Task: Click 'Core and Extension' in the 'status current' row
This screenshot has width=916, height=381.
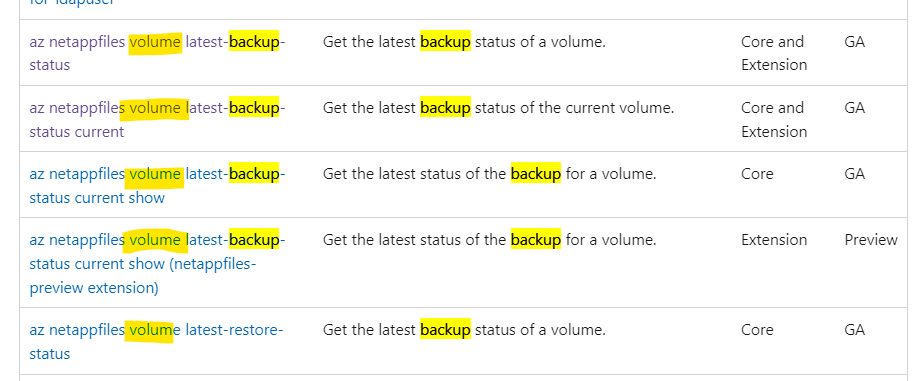Action: point(774,120)
